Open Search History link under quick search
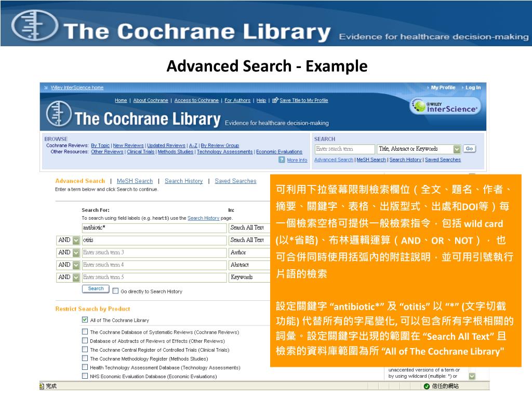 click(405, 160)
